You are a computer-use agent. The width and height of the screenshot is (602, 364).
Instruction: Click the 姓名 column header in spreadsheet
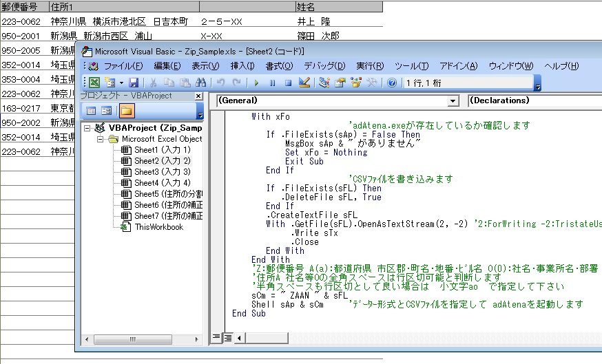click(x=340, y=6)
